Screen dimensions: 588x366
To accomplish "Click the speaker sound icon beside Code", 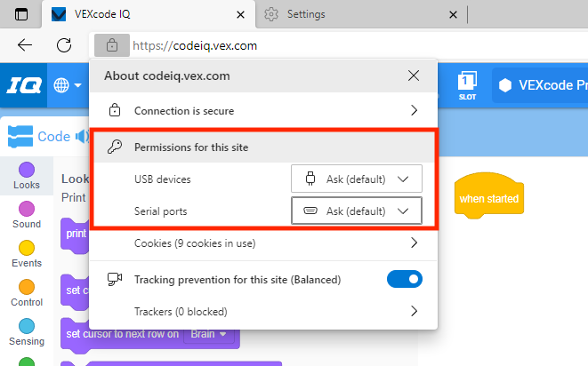I will 82,137.
